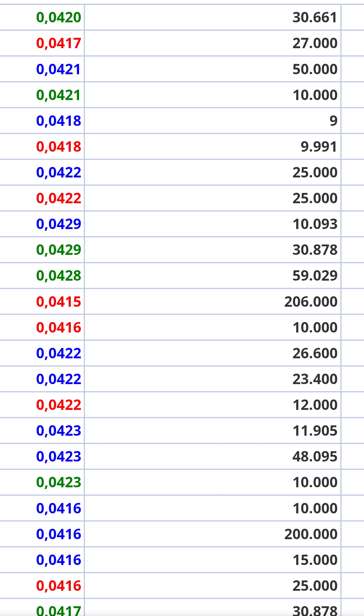The height and width of the screenshot is (616, 364).
Task: Click the red price 0,0417 in second row
Action: [x=58, y=43]
